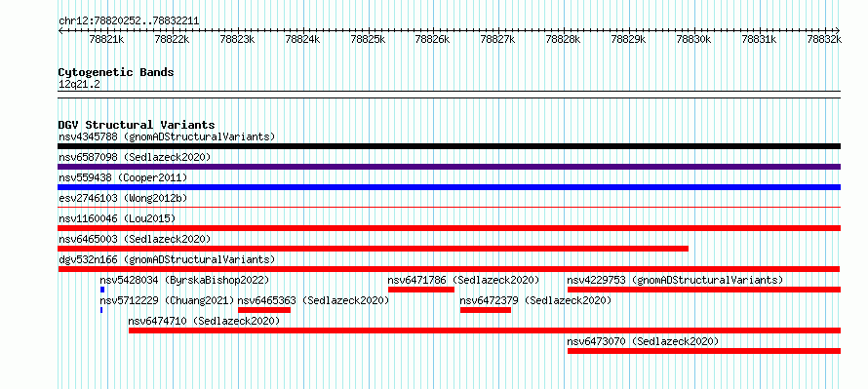868x389 pixels.
Task: Select the red nsv6473070 variant bar
Action: [x=704, y=351]
